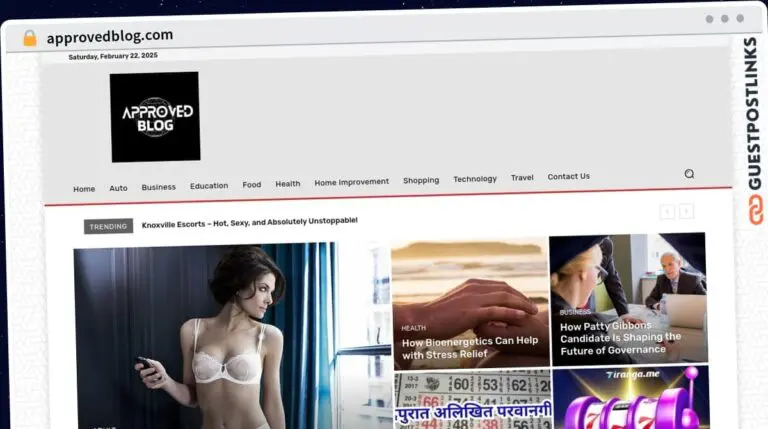Select Shopping in navigation bar
This screenshot has width=768, height=429.
(421, 181)
